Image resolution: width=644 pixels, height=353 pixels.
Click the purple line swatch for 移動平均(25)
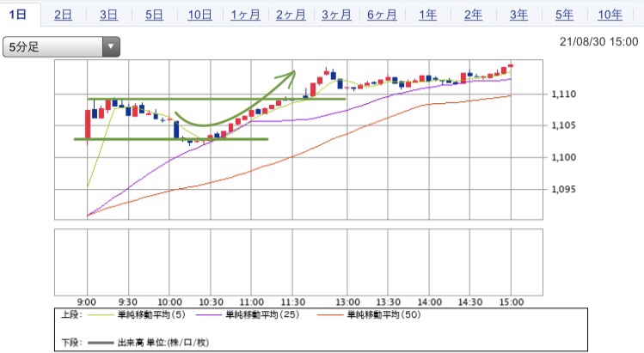click(x=208, y=315)
